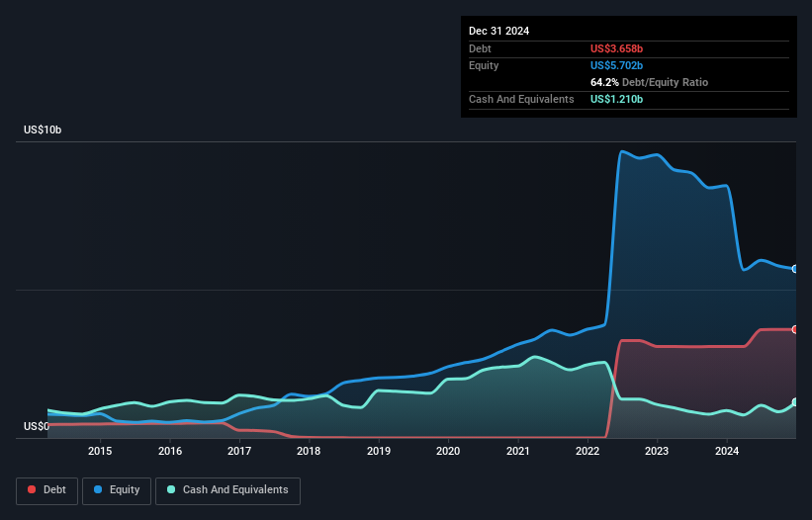Click the 2018 x-axis label
Image resolution: width=812 pixels, height=520 pixels.
[309, 452]
